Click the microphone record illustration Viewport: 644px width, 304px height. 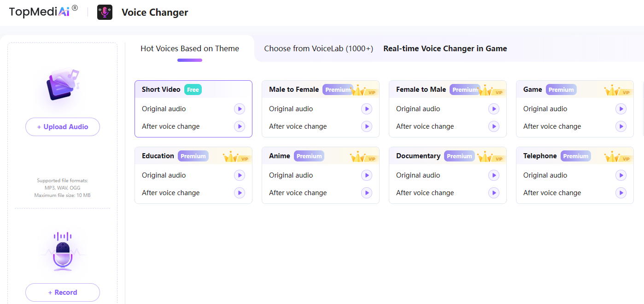pyautogui.click(x=62, y=251)
